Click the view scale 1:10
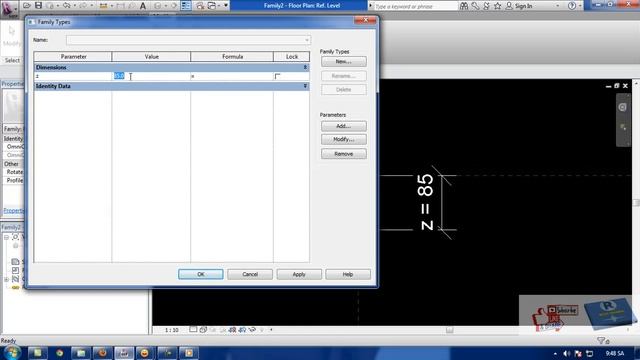The image size is (640, 360). (171, 330)
